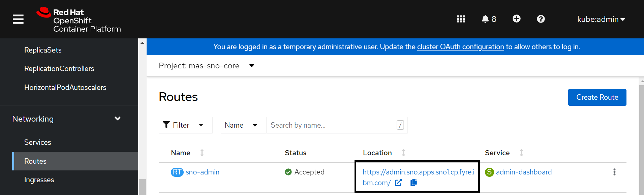The width and height of the screenshot is (644, 195).
Task: Click the slash shortcut hint icon
Action: (x=400, y=125)
